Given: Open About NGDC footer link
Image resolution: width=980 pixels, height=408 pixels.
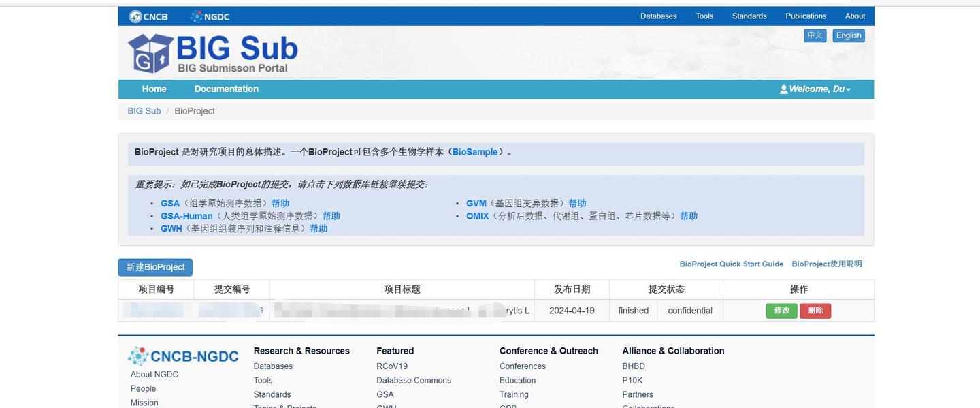Looking at the screenshot, I should [x=154, y=375].
